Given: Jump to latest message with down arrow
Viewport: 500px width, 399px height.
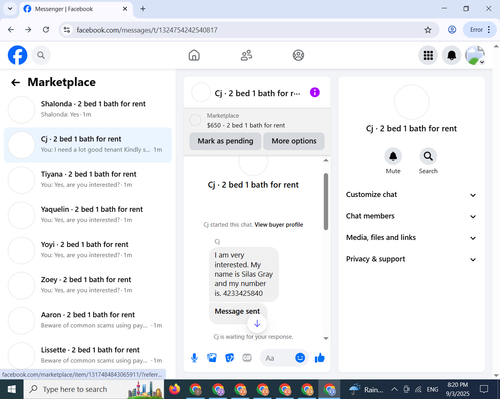Looking at the screenshot, I should coord(257,323).
